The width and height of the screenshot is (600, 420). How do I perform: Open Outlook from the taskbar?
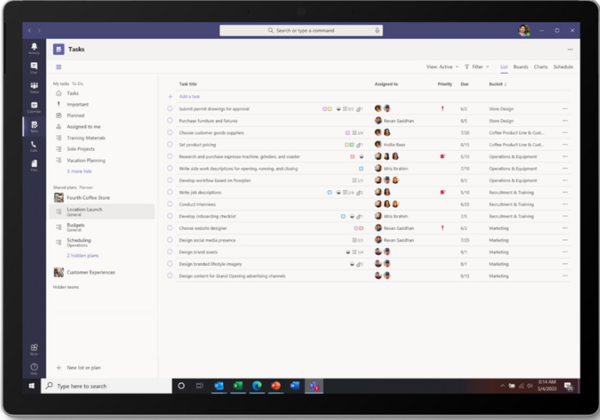pyautogui.click(x=219, y=386)
